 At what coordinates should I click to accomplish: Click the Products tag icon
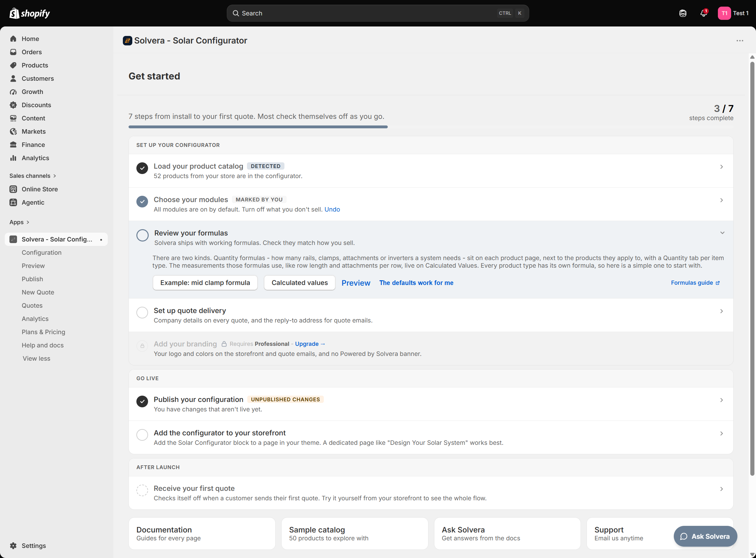pos(13,65)
